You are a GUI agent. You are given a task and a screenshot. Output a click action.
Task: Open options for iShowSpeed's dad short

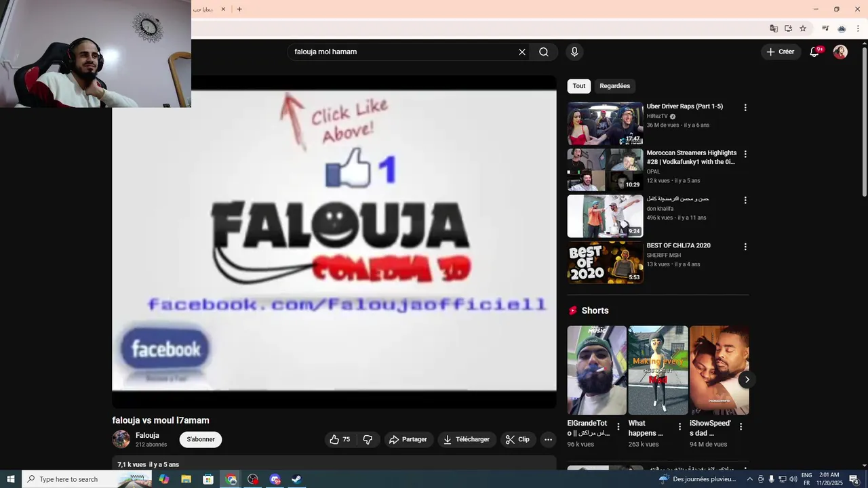pyautogui.click(x=741, y=427)
